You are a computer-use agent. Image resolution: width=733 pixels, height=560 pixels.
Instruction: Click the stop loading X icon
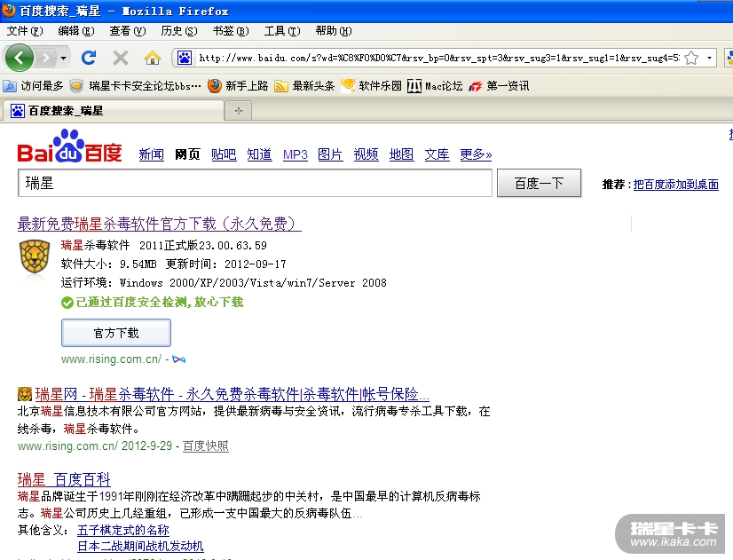(121, 58)
